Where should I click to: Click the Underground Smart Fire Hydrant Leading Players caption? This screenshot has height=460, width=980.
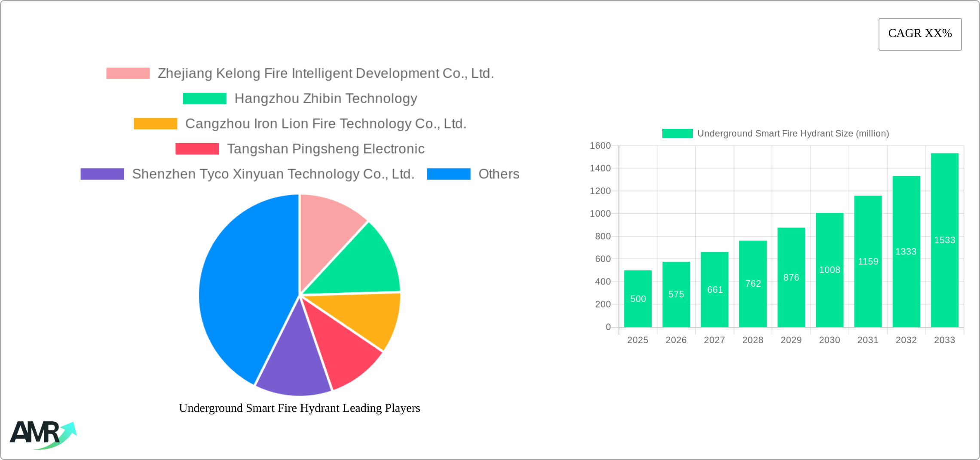(x=300, y=408)
